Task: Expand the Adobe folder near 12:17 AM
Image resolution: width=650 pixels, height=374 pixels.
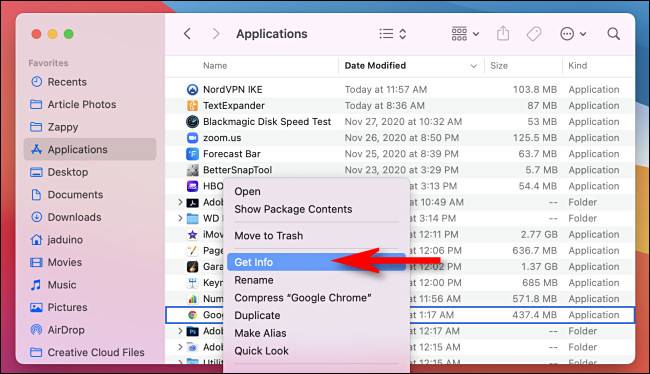Action: (180, 331)
